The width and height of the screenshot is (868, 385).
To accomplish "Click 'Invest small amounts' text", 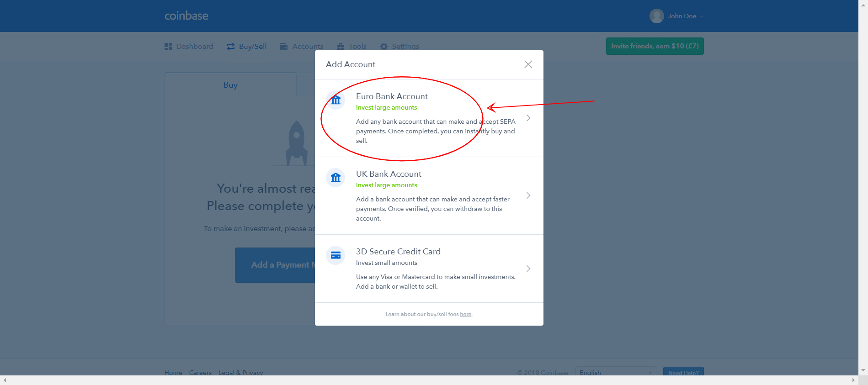I will point(386,263).
